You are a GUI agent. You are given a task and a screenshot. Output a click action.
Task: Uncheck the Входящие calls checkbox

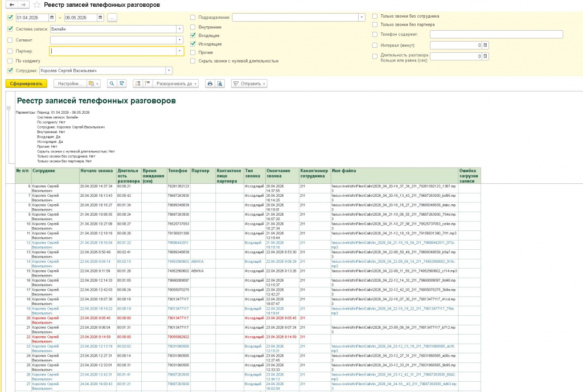192,35
